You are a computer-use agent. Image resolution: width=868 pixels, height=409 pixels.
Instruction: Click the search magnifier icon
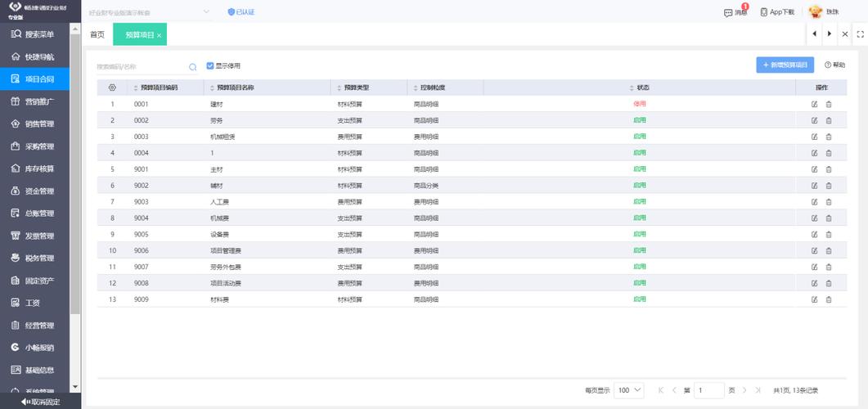[193, 67]
